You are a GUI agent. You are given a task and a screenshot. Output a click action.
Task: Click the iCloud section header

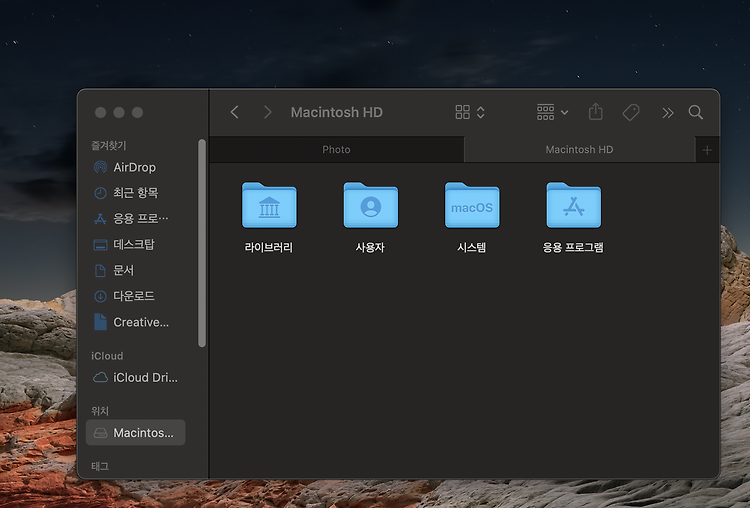click(107, 356)
